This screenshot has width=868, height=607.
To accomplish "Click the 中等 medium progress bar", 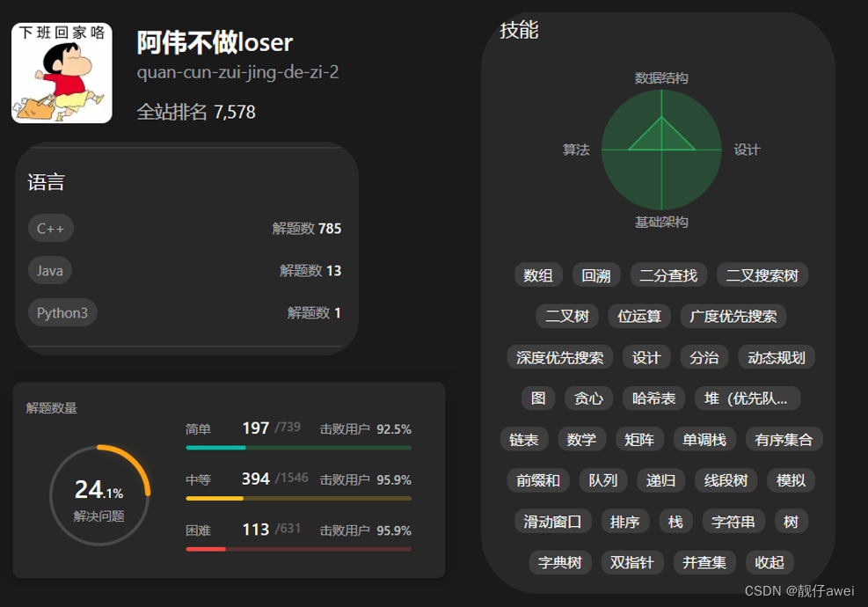I will point(299,499).
